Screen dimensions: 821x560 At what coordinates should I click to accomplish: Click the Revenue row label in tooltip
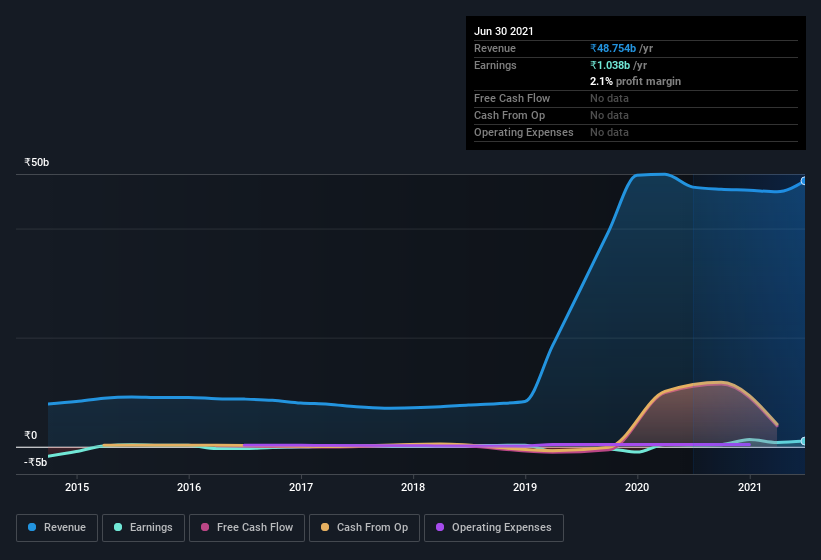(x=495, y=48)
